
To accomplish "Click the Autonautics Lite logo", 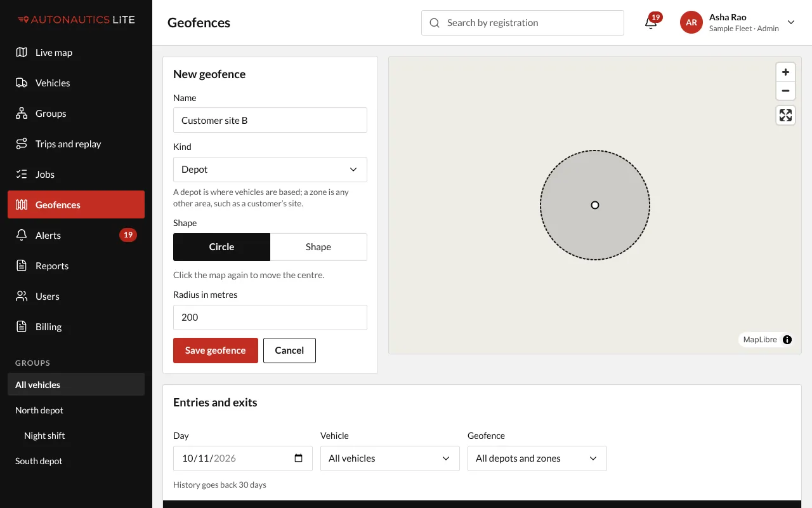I will point(76,20).
